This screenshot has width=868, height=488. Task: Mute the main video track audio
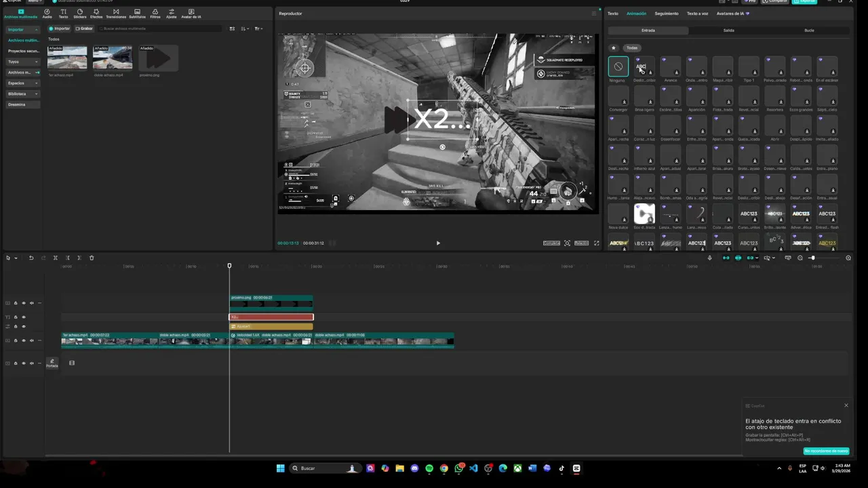[31, 340]
